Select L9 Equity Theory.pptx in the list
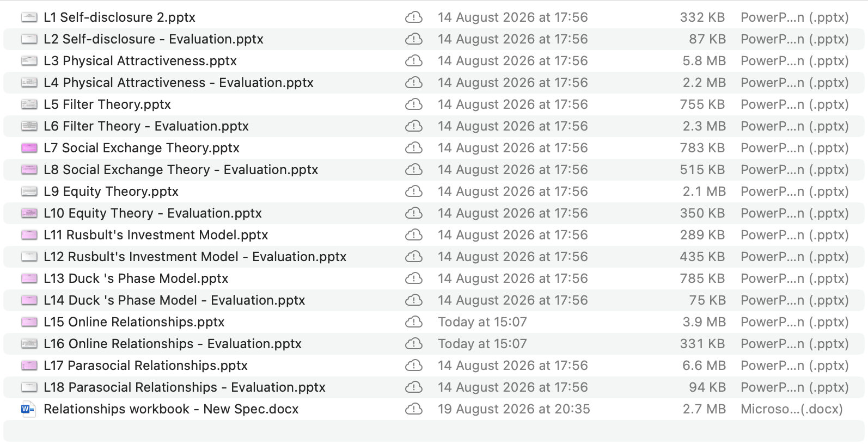The image size is (868, 445). 434,191
